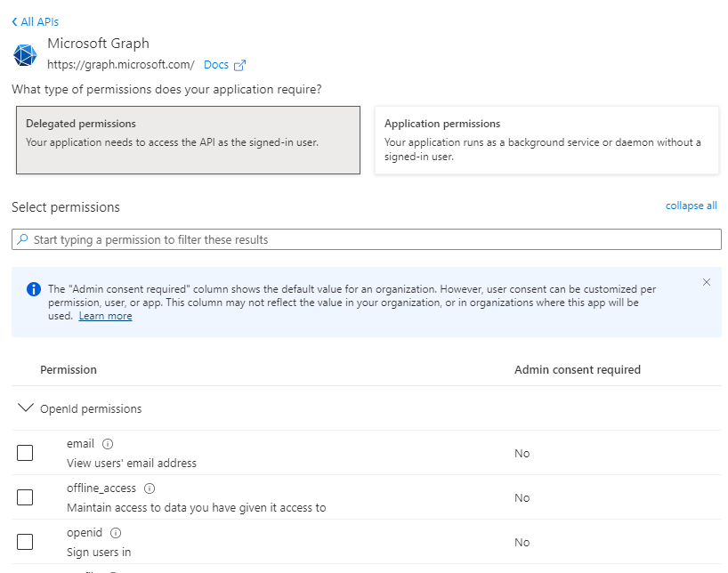Click the info icon next to email
The height and width of the screenshot is (573, 728).
coord(108,443)
